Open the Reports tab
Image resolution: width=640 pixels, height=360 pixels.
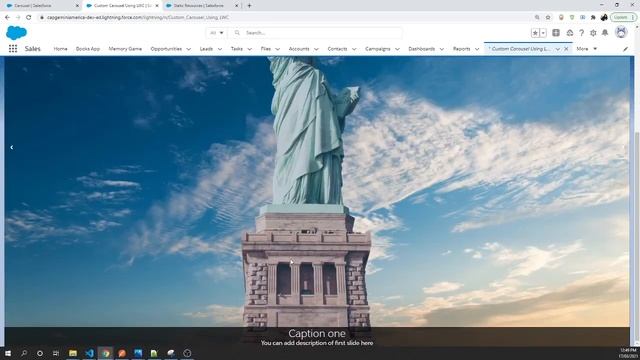(462, 49)
